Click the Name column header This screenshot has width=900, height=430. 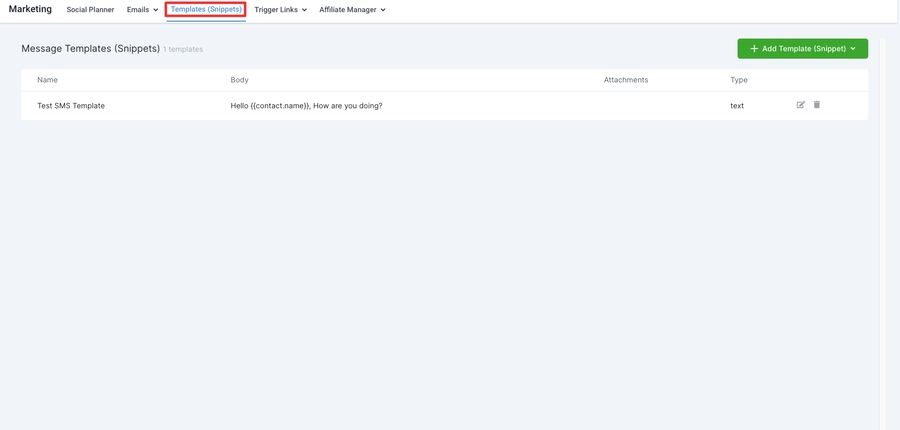coord(48,80)
